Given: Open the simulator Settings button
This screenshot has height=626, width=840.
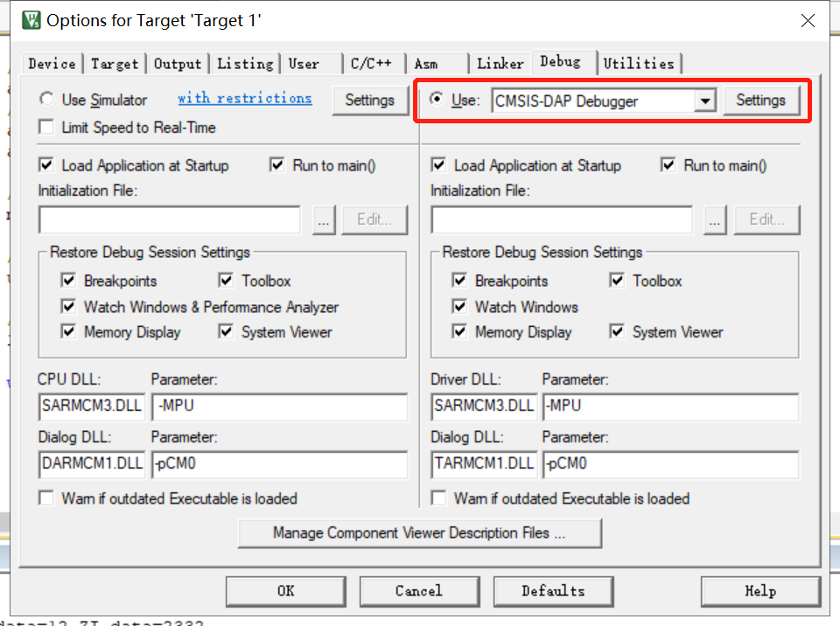Looking at the screenshot, I should tap(370, 101).
